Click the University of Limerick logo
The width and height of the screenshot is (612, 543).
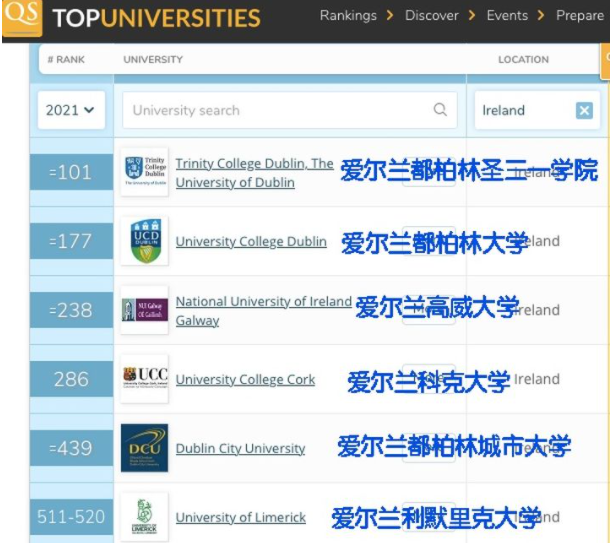144,516
